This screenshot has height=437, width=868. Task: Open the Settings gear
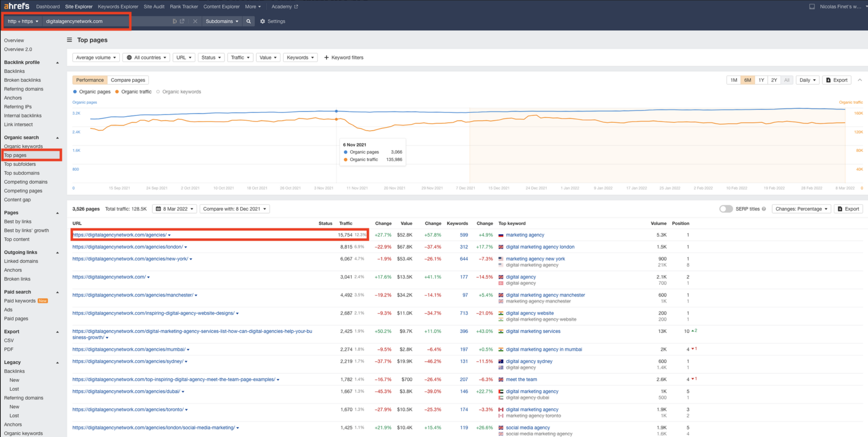pos(273,21)
